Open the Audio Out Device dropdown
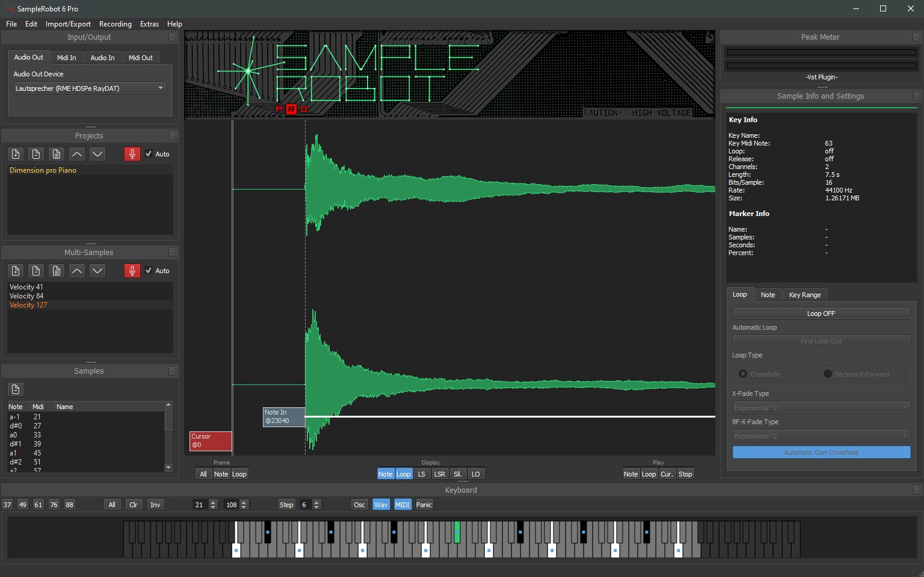This screenshot has width=924, height=577. (89, 88)
